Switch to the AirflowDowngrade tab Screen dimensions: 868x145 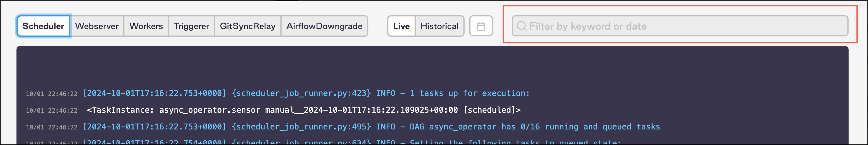[x=324, y=26]
